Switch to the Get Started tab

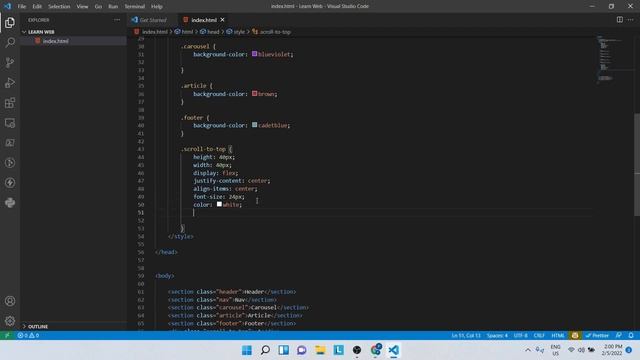pos(153,20)
